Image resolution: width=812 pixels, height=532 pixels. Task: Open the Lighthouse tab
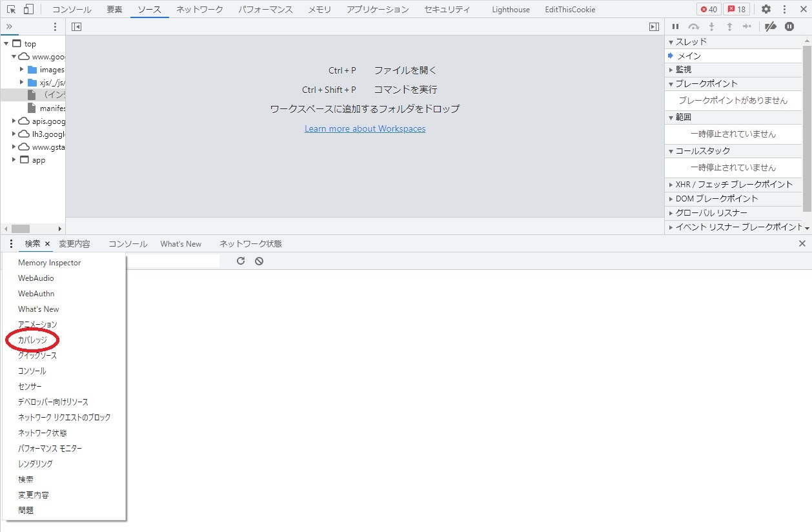[511, 9]
